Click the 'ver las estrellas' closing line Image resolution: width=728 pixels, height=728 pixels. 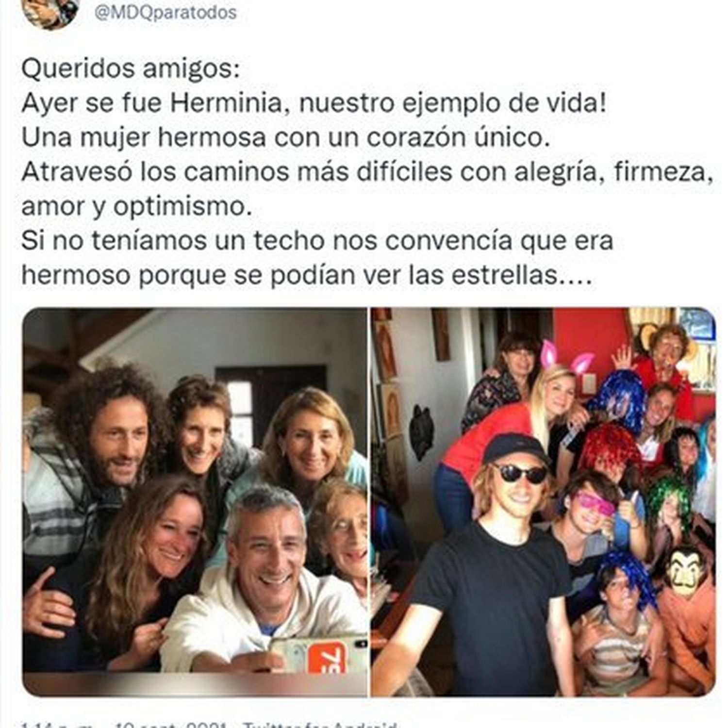307,276
